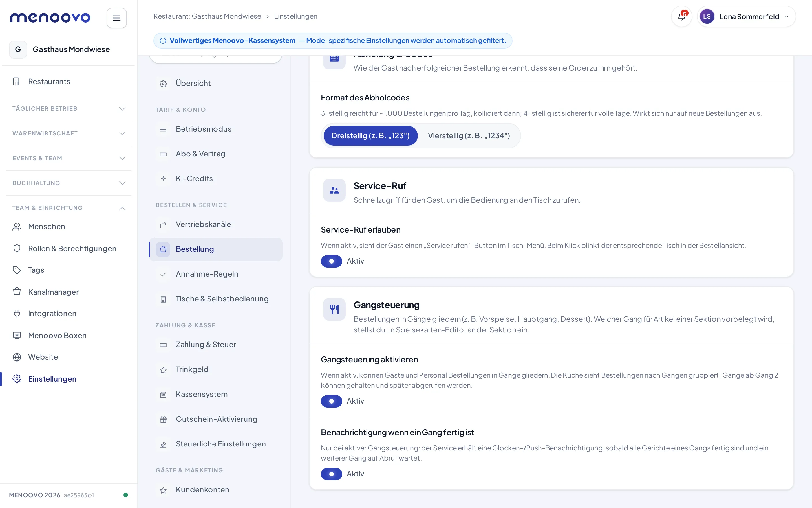
Task: Click the Menoovo Boxen monitor icon
Action: (17, 335)
